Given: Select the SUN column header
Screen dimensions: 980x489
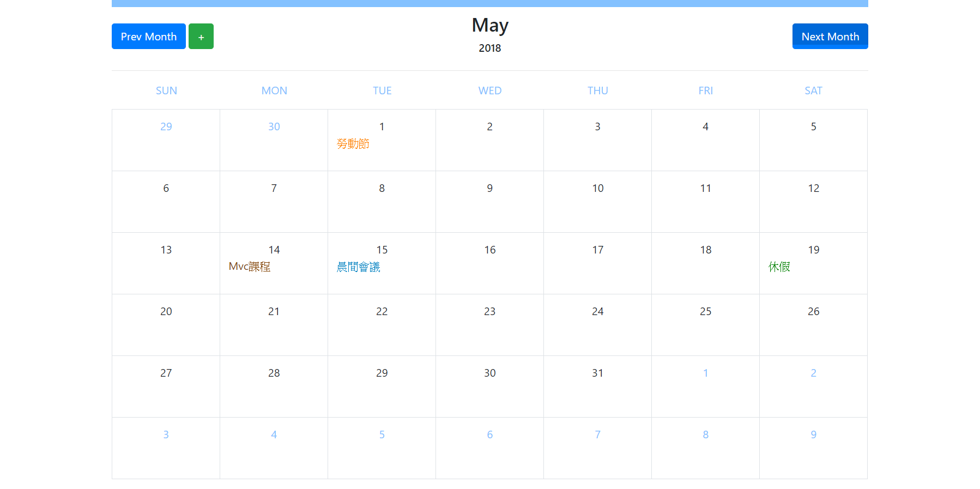Looking at the screenshot, I should (x=166, y=90).
